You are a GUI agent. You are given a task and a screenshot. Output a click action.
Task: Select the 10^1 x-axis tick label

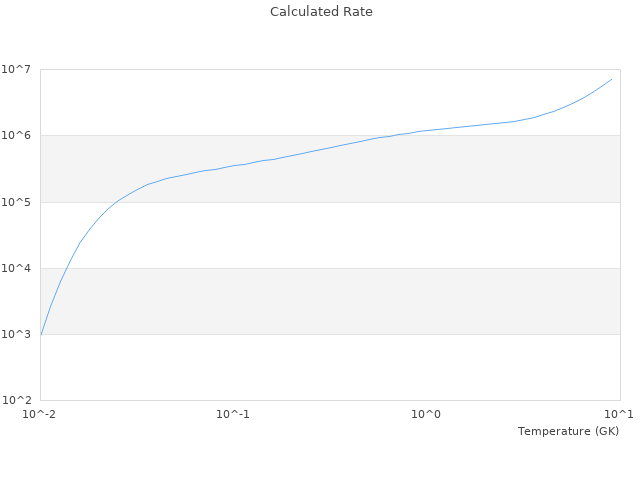tap(618, 415)
